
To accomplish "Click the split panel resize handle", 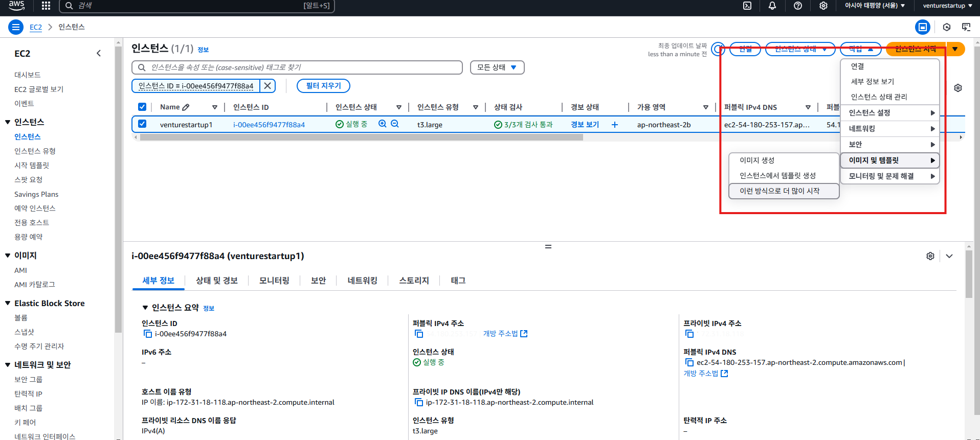I will [x=548, y=246].
